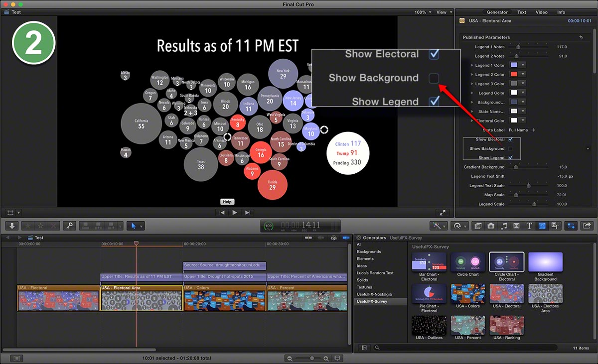Switch to the Text inspector tab

[x=522, y=12]
